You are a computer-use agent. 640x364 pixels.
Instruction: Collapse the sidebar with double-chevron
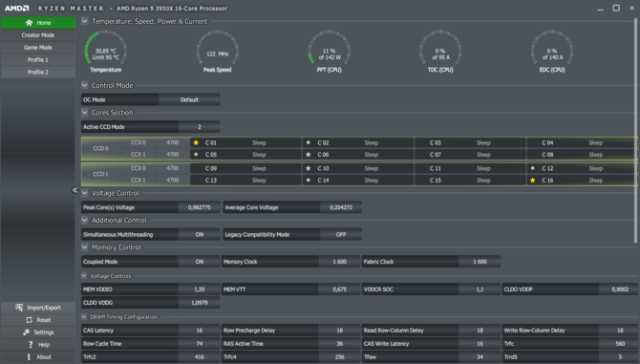pyautogui.click(x=75, y=190)
